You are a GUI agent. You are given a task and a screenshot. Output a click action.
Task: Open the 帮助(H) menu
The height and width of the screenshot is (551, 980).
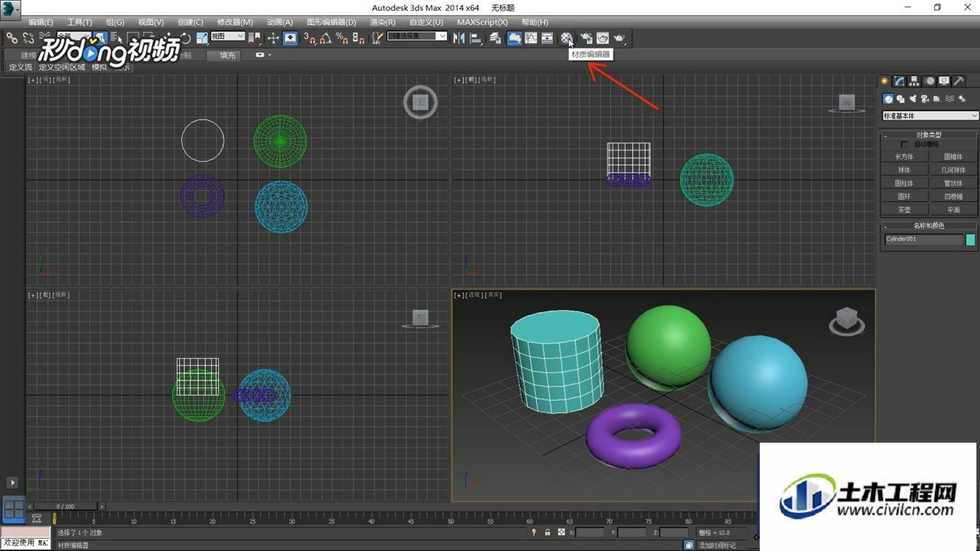[x=534, y=22]
